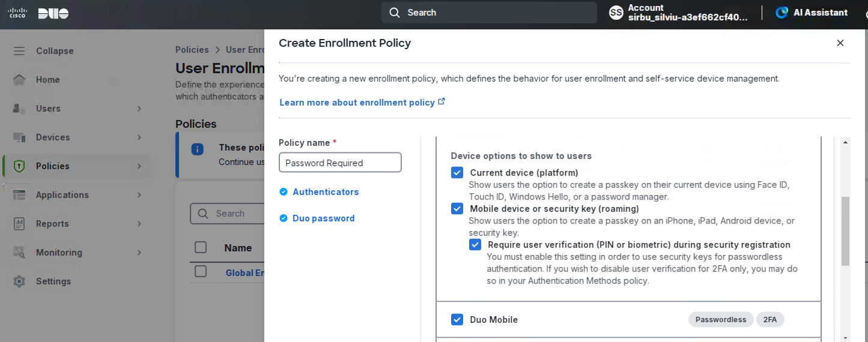The height and width of the screenshot is (342, 868).
Task: Click the Devices sidebar icon
Action: [x=19, y=137]
